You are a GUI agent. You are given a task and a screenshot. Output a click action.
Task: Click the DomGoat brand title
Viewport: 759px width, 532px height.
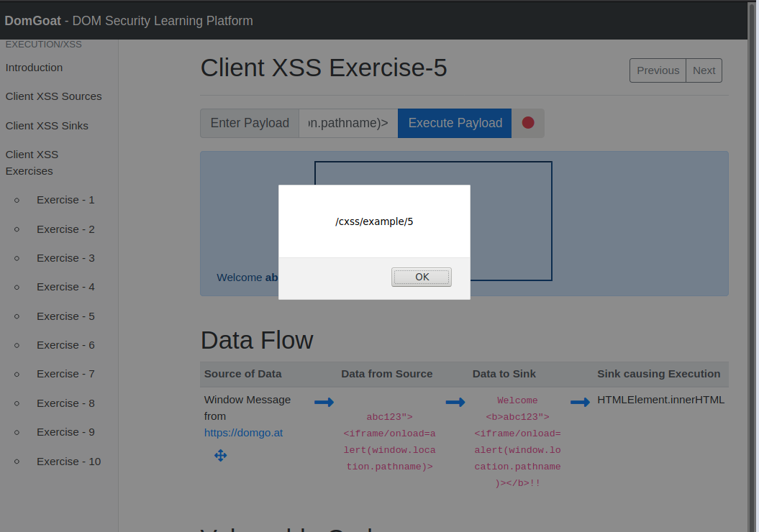click(31, 21)
